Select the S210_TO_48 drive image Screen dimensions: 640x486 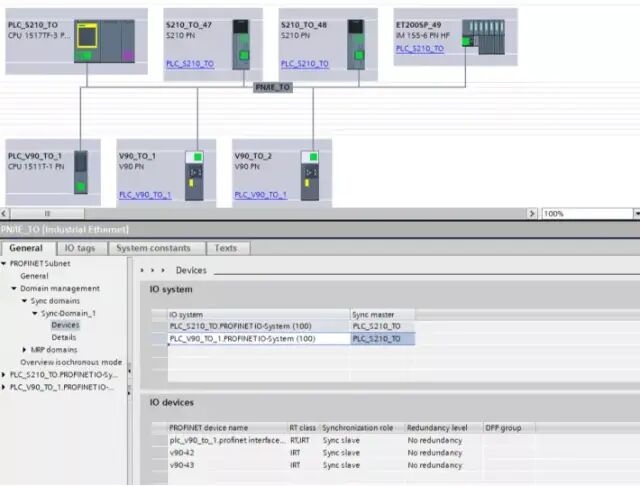356,44
